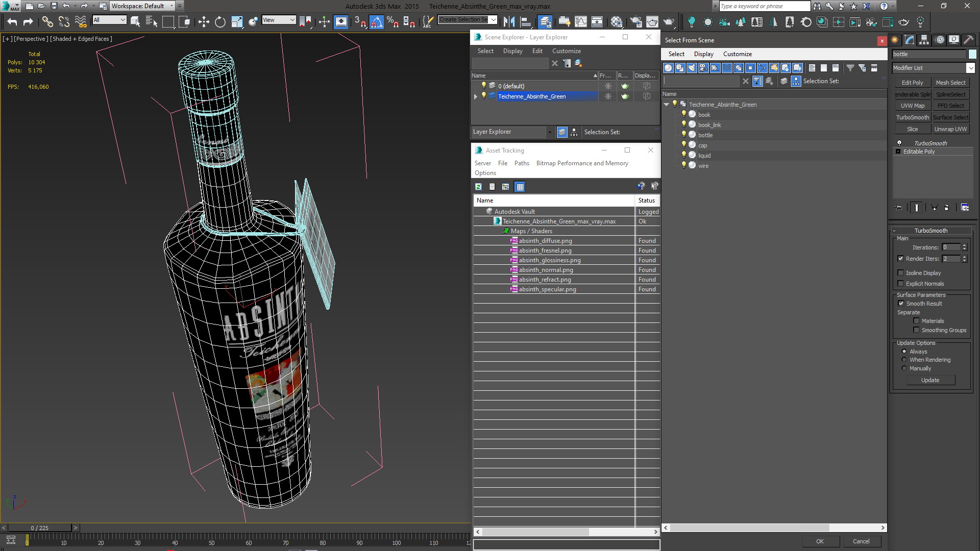This screenshot has width=980, height=551.
Task: Click the Unlink Selection tool
Action: click(64, 21)
